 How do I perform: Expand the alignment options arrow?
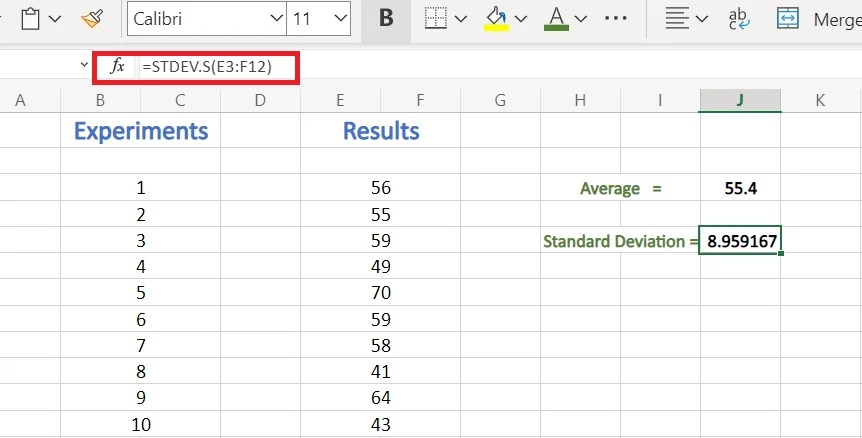pyautogui.click(x=701, y=19)
